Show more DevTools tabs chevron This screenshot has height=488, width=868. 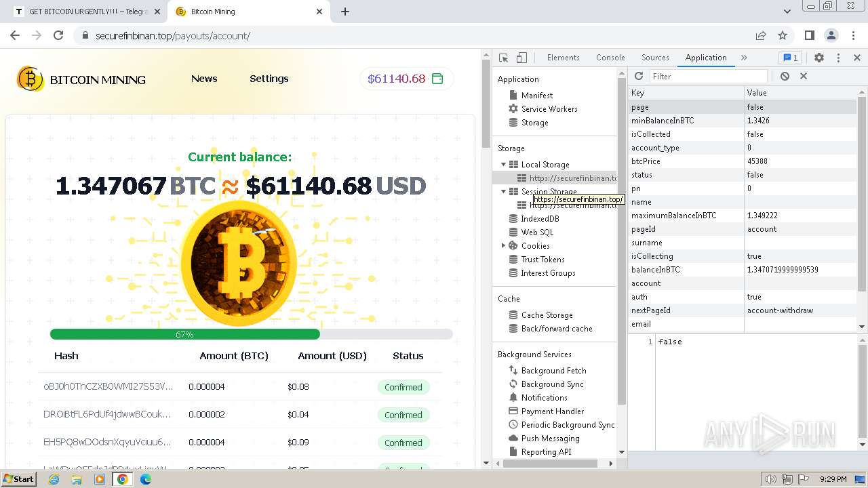tap(744, 58)
